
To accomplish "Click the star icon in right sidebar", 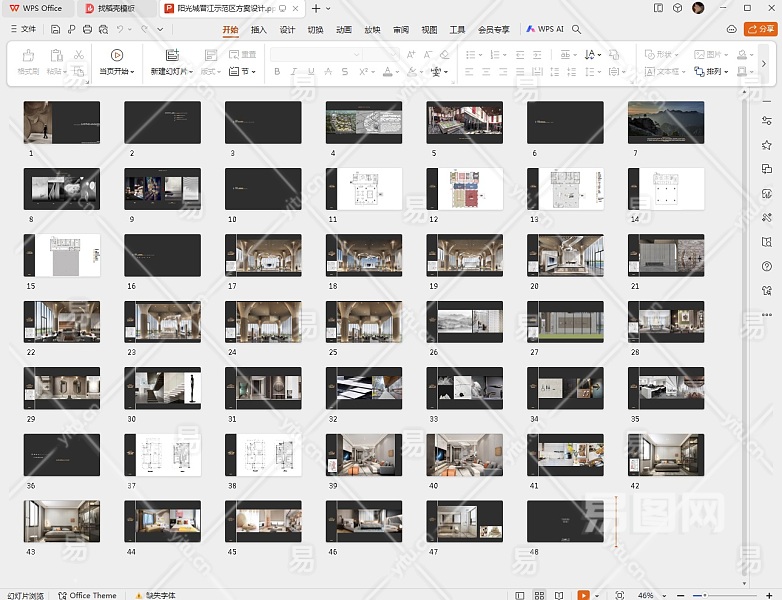I will click(766, 145).
